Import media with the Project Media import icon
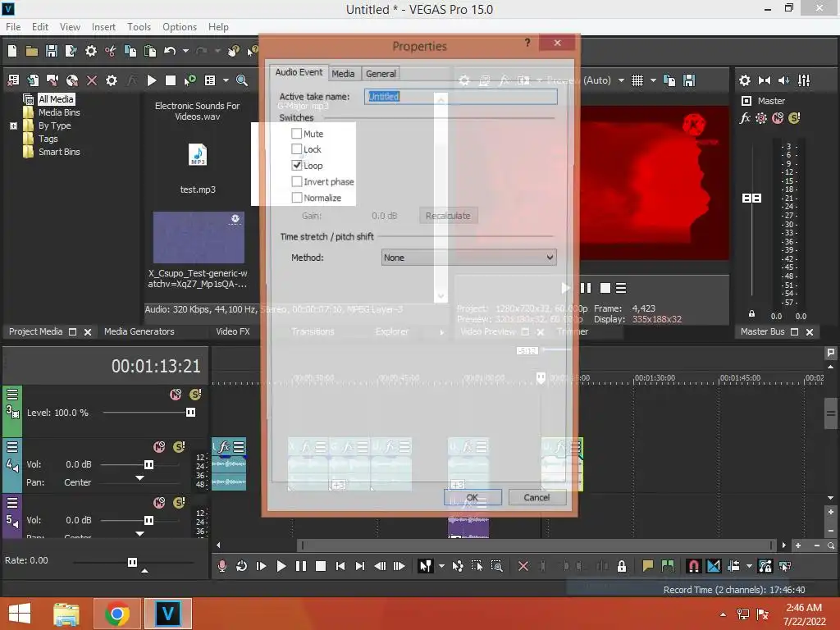The image size is (840, 630). tap(33, 80)
